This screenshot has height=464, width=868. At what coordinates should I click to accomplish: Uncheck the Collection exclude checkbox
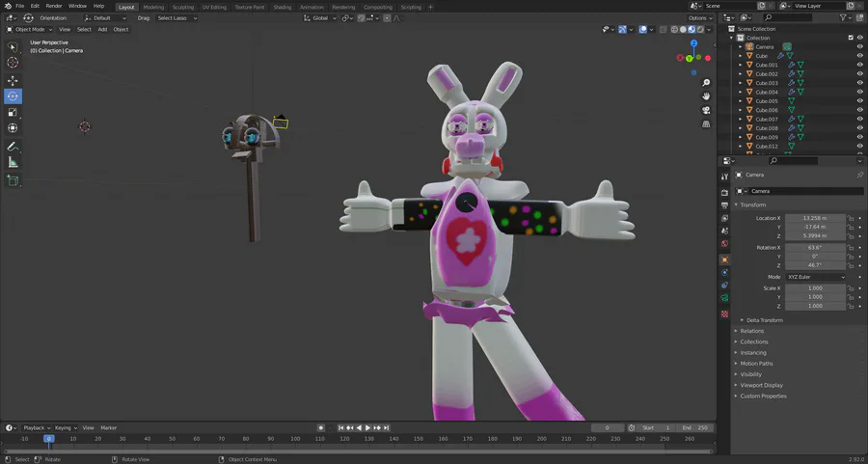pos(851,38)
